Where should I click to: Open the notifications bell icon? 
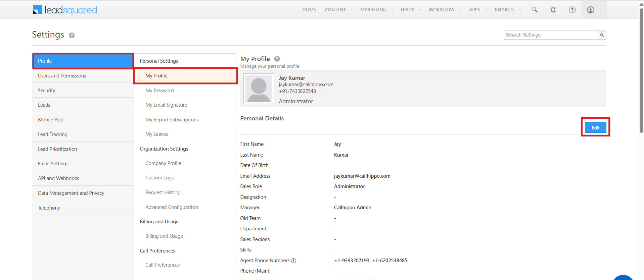pos(553,10)
